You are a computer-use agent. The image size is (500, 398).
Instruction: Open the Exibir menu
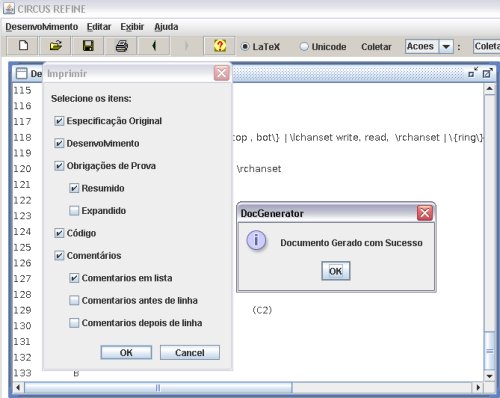point(132,27)
